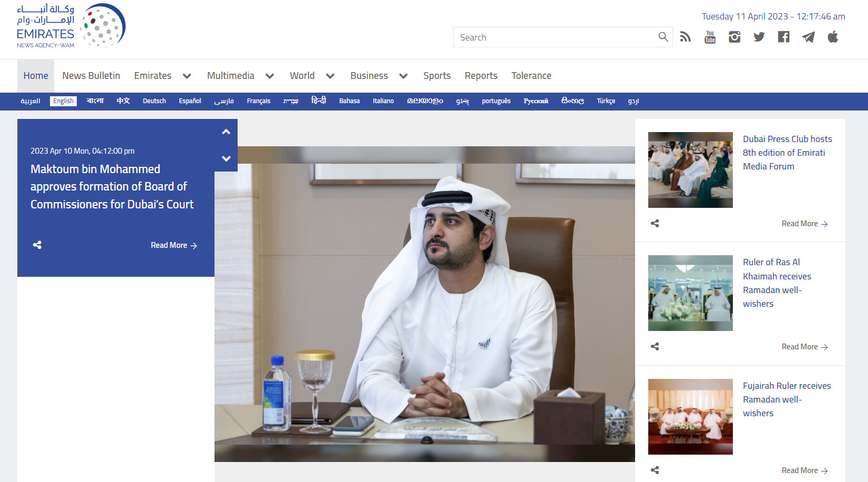Share the Maktoum bin Mohammed headline story
Viewport: 868px width, 482px height.
click(37, 245)
